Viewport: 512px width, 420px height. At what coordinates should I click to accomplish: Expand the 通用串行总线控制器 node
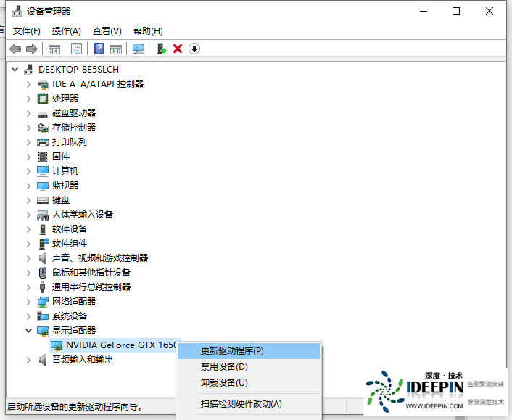coord(29,287)
